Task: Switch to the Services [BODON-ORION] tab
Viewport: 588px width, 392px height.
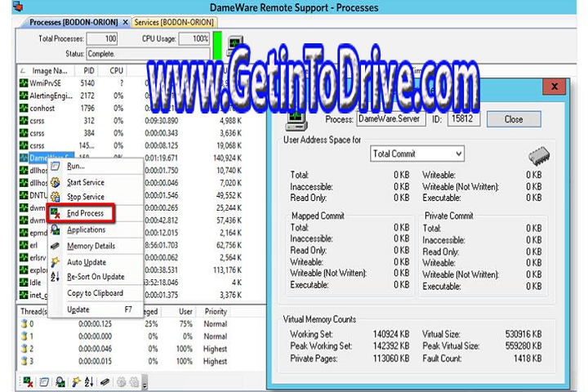Action: click(174, 22)
